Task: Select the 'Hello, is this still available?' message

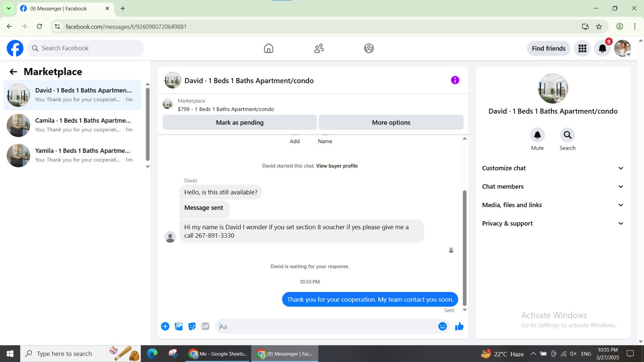Action: [x=221, y=192]
